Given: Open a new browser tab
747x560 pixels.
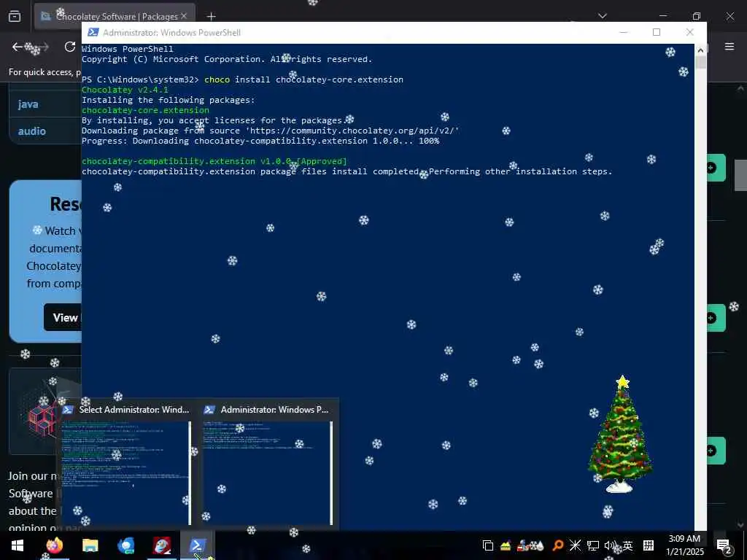Looking at the screenshot, I should pyautogui.click(x=211, y=17).
